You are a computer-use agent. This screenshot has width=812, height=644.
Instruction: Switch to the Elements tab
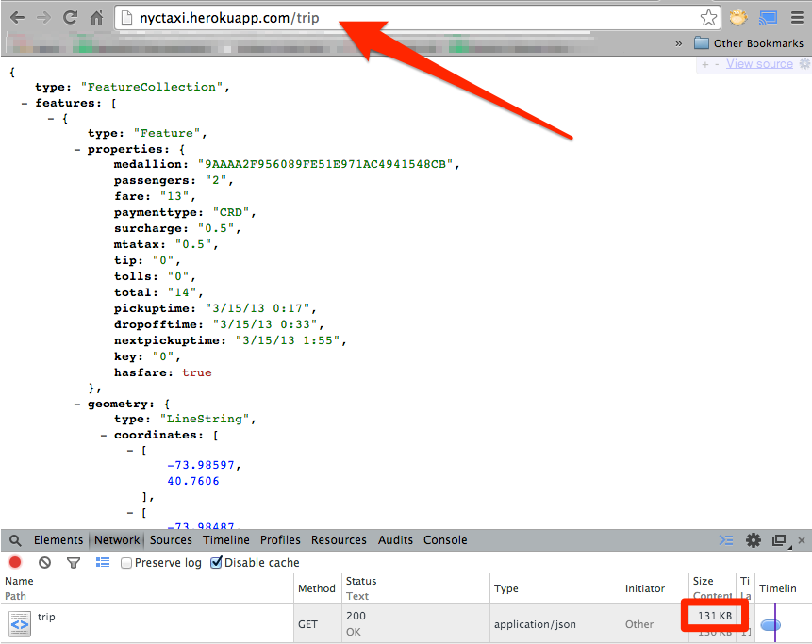point(58,540)
